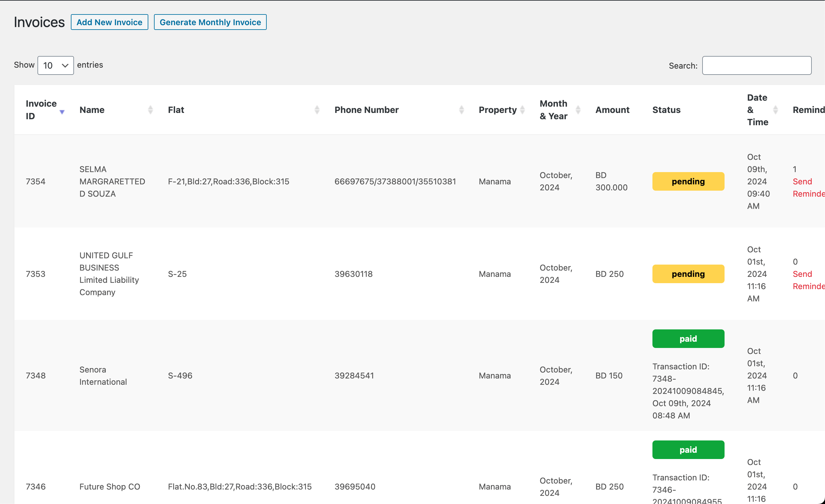This screenshot has width=825, height=504.
Task: Click date Oct 09th, 2024 09:40 AM
Action: tap(758, 181)
